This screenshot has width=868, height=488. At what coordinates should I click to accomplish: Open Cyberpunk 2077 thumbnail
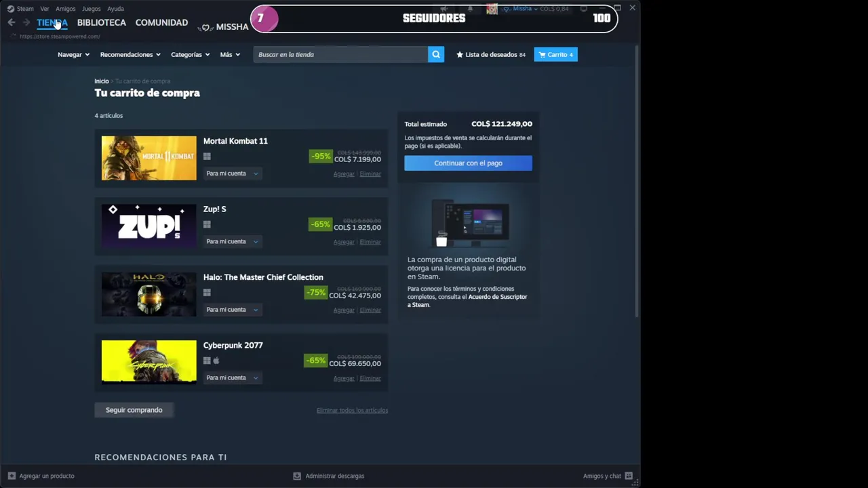click(x=149, y=363)
